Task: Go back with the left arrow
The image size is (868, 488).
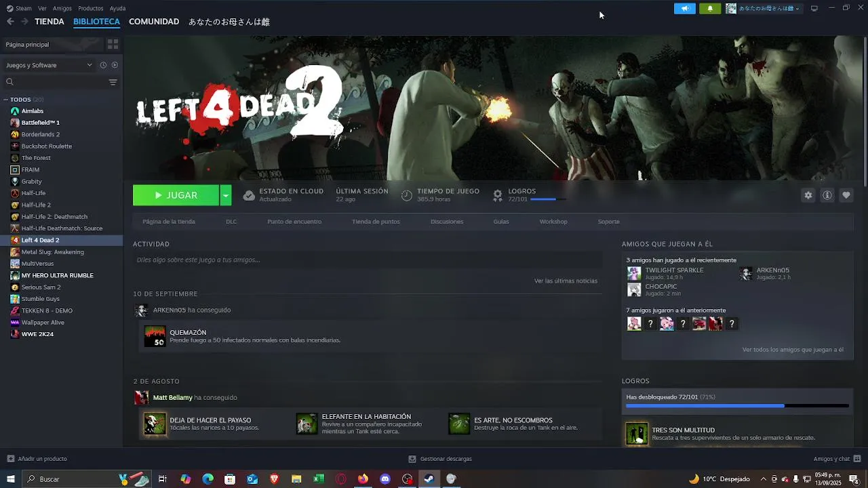Action: tap(10, 22)
